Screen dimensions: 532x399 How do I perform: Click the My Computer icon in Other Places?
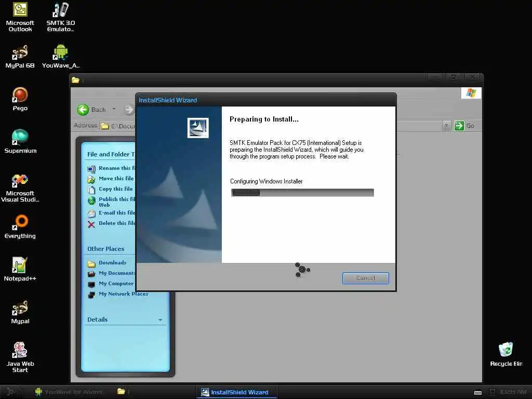tap(91, 284)
